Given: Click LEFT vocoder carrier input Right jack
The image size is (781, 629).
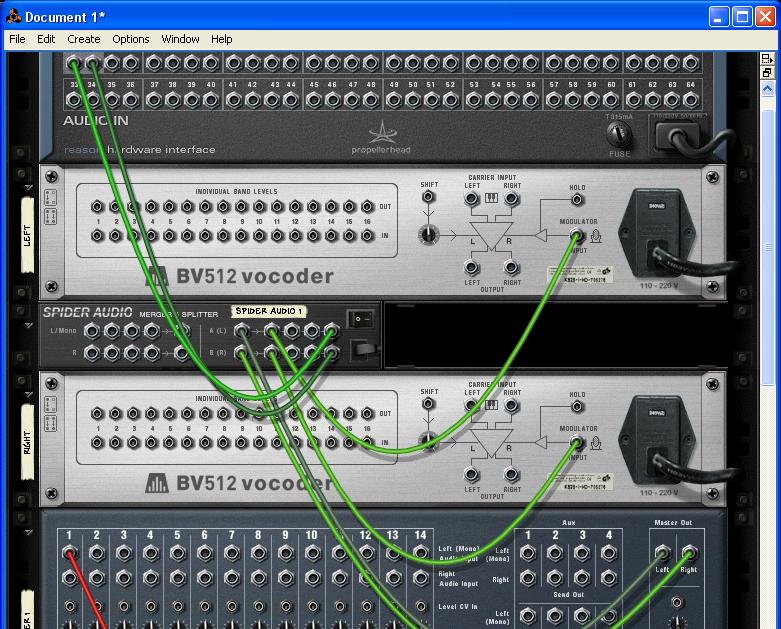Looking at the screenshot, I should [x=511, y=199].
